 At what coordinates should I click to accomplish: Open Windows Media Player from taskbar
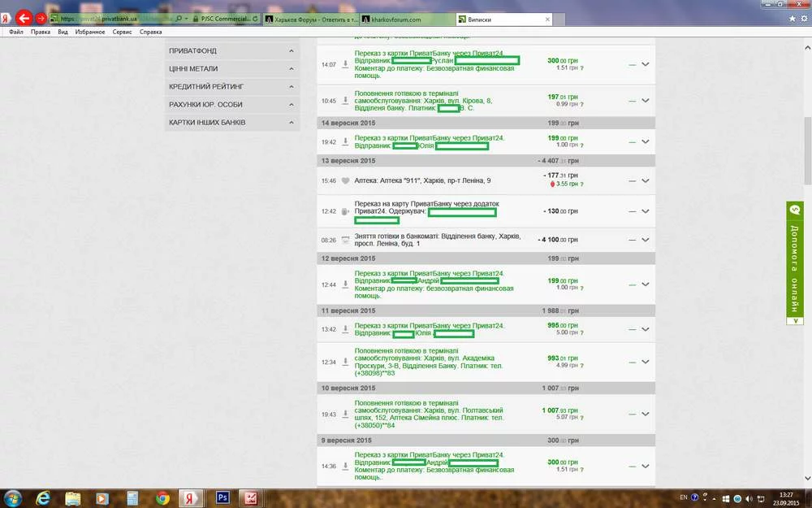point(102,498)
